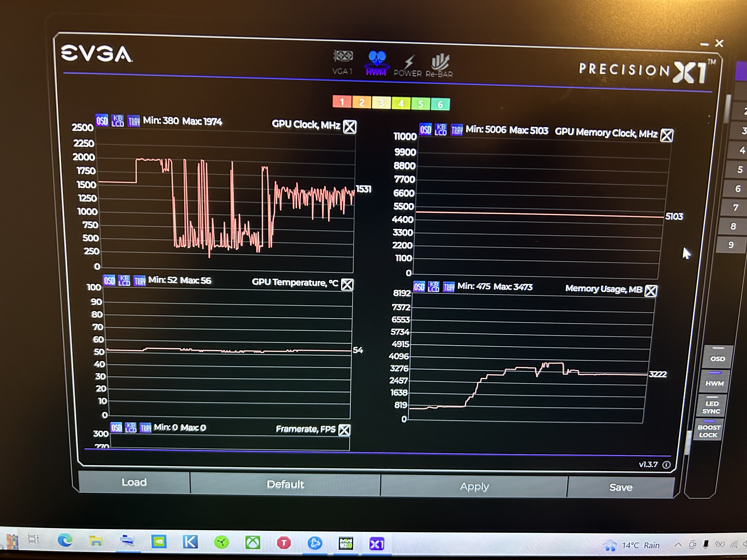Select profile slot 7
This screenshot has height=560, width=747.
(735, 208)
